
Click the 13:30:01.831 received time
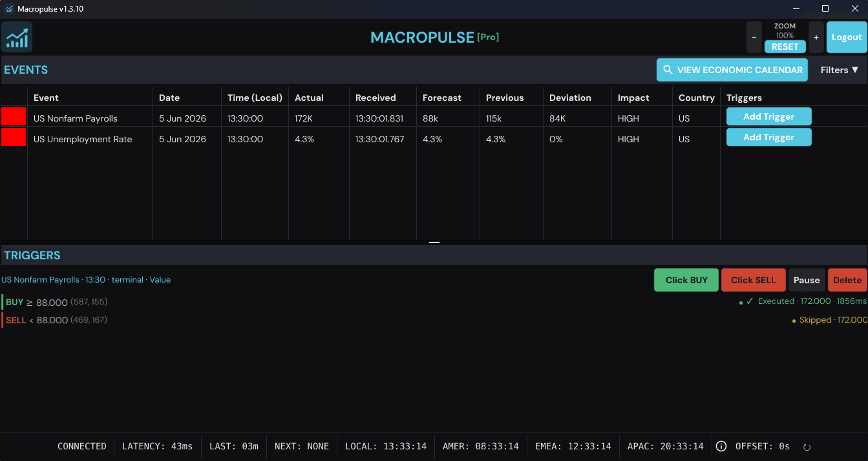coord(379,118)
